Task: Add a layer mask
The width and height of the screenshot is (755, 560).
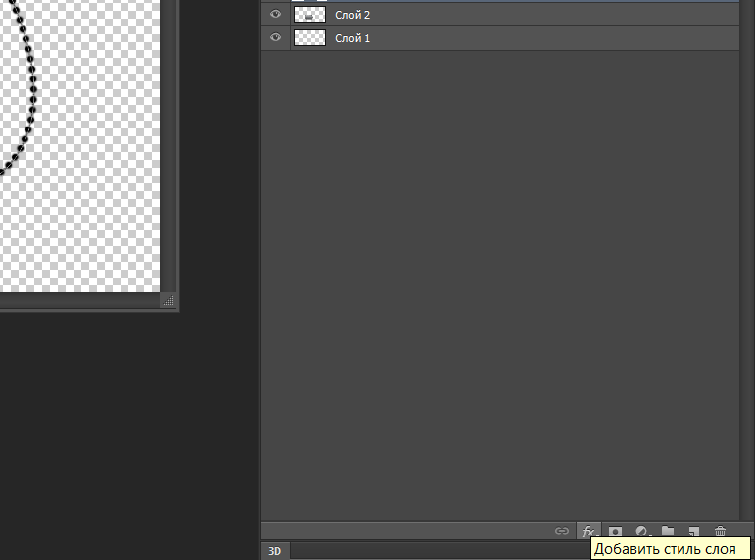Action: [616, 531]
